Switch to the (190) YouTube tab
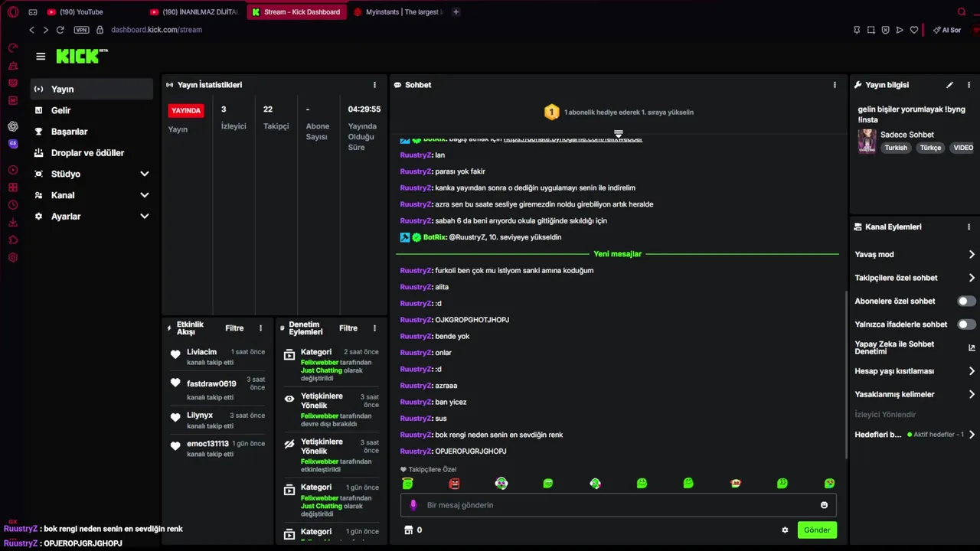Screen dimensions: 980x551 pos(90,11)
